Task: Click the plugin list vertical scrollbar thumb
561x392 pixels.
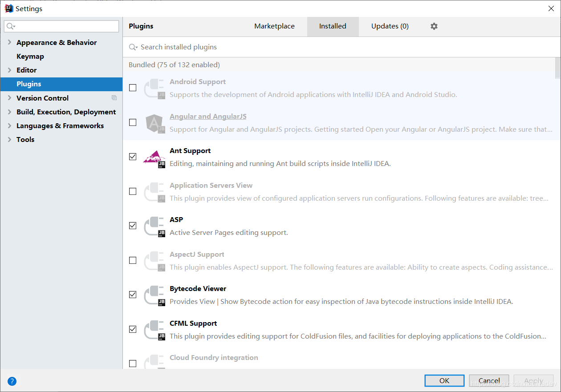Action: (558, 68)
